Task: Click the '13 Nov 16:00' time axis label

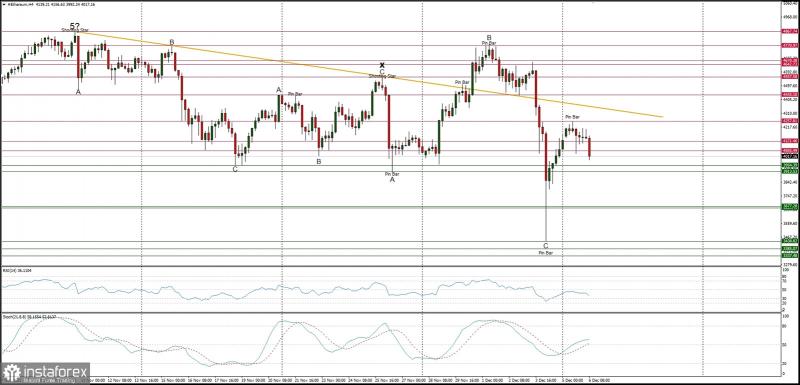Action: [x=145, y=380]
